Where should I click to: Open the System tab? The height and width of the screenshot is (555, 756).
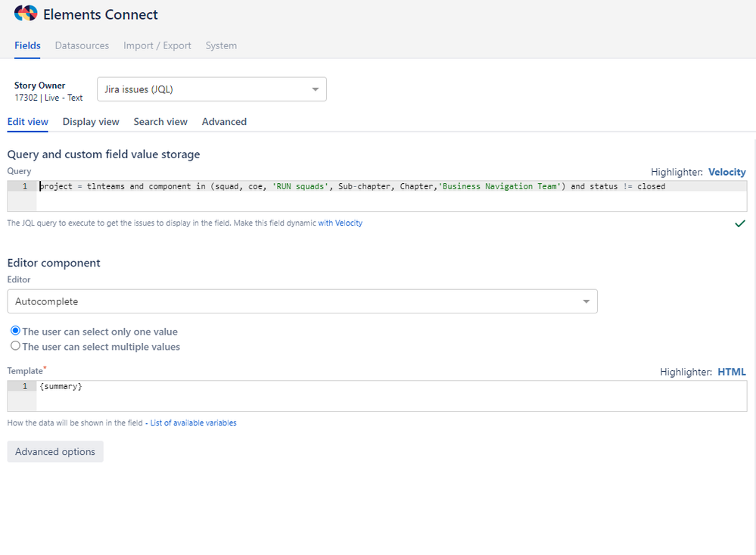click(x=221, y=45)
